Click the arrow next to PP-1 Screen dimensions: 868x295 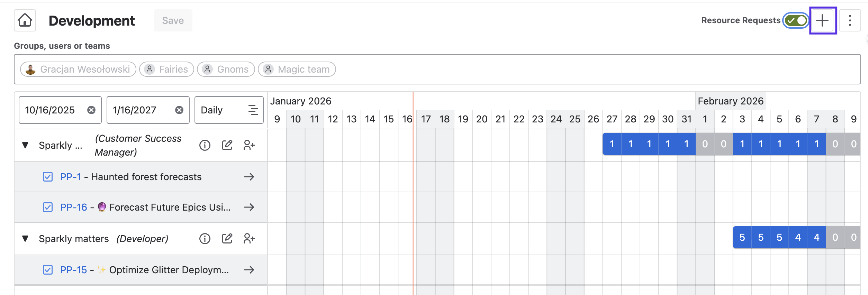(249, 177)
